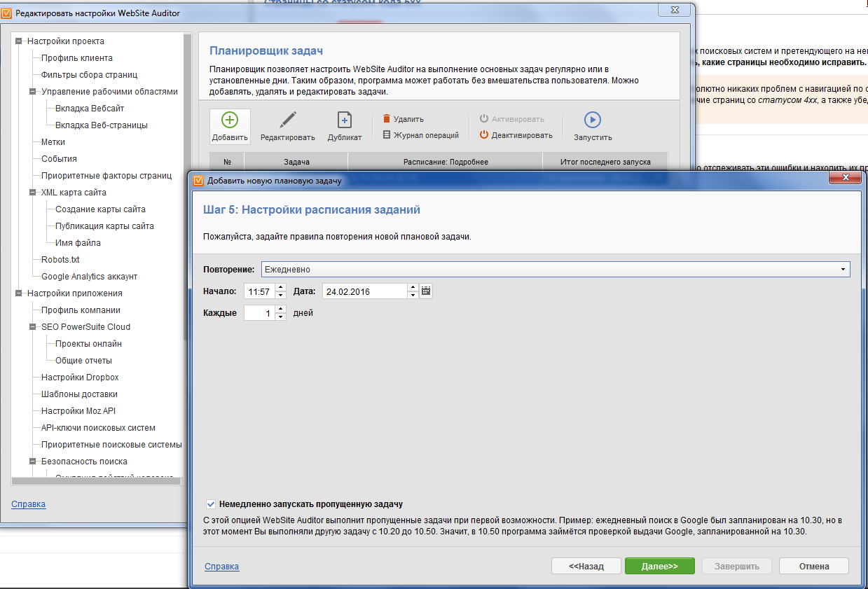Image resolution: width=868 pixels, height=589 pixels.
Task: Click the № column header
Action: coord(228,162)
